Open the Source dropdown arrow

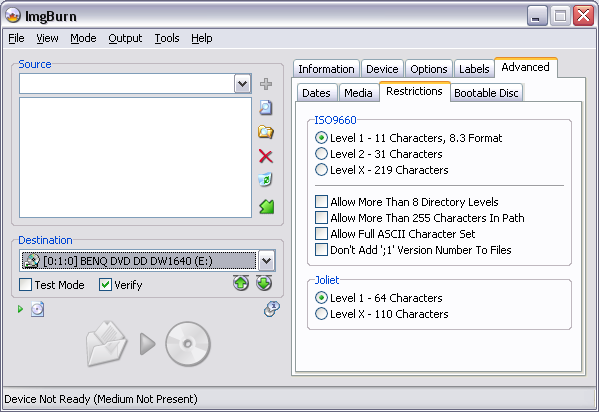(243, 83)
